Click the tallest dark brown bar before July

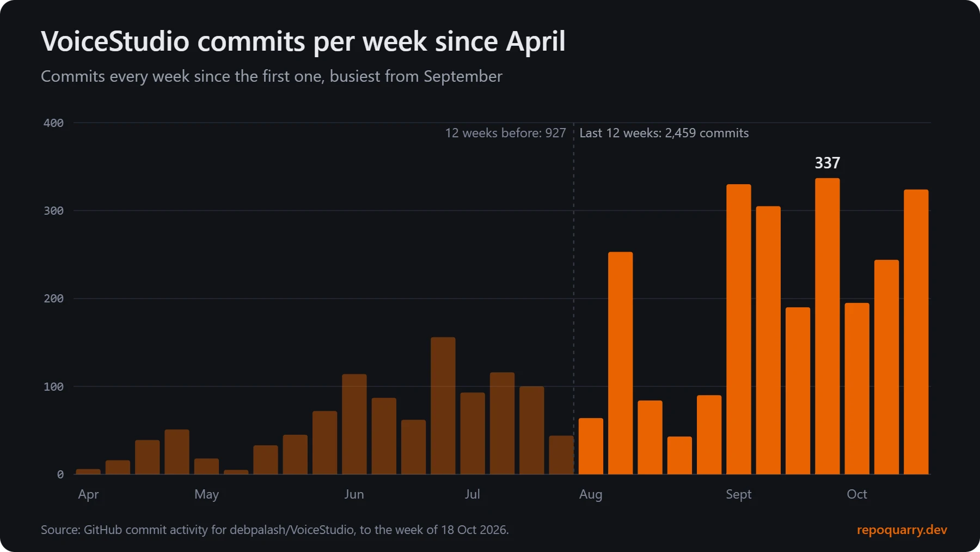point(443,405)
